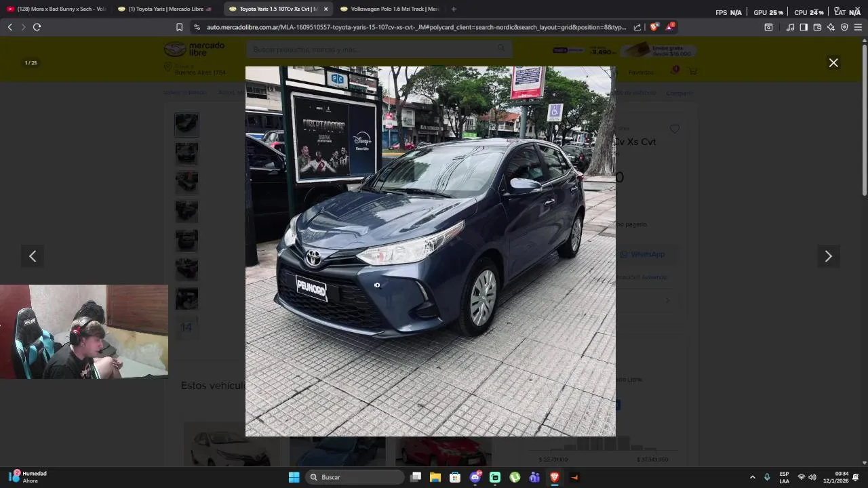Open Task View on taskbar
The height and width of the screenshot is (488, 868).
pos(416,477)
